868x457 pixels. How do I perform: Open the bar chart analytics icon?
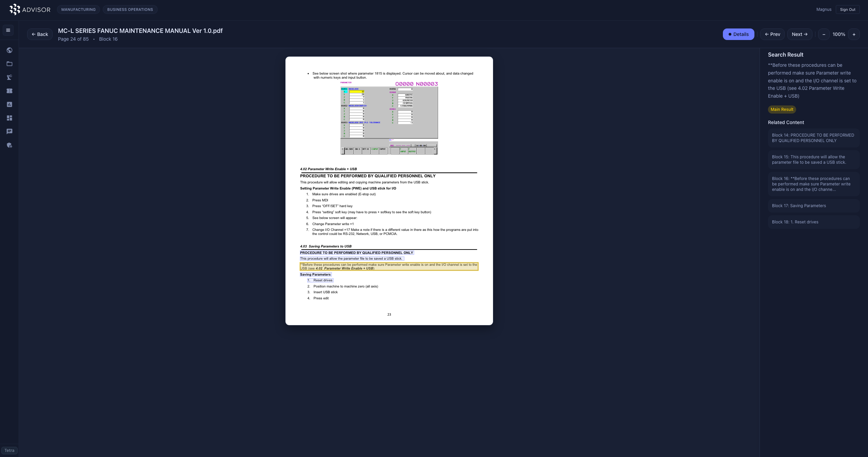[9, 104]
